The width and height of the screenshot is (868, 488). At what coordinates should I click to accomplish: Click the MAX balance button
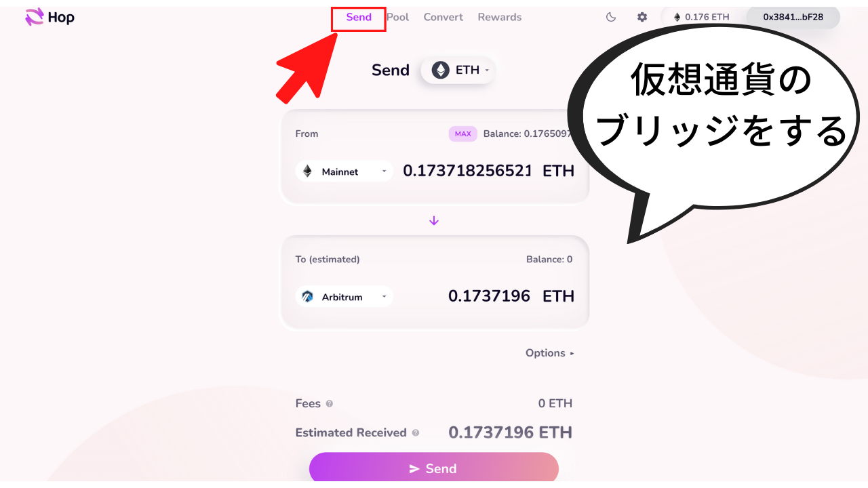[x=463, y=134]
